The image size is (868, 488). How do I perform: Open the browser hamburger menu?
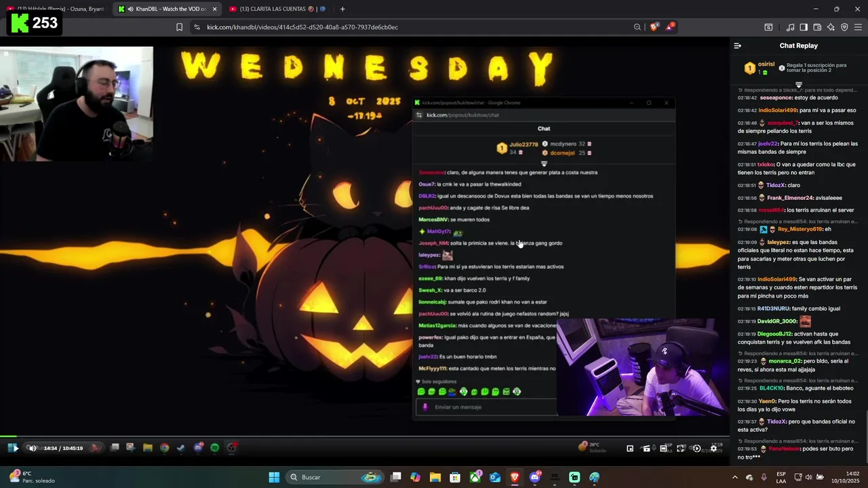point(858,27)
